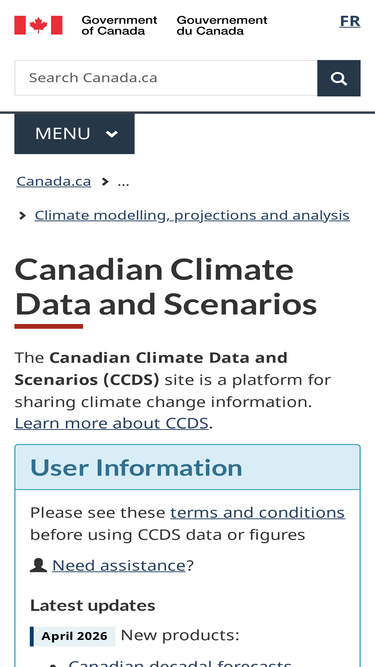Open Climate modelling, projections and analysis
This screenshot has width=375, height=667.
click(x=192, y=215)
